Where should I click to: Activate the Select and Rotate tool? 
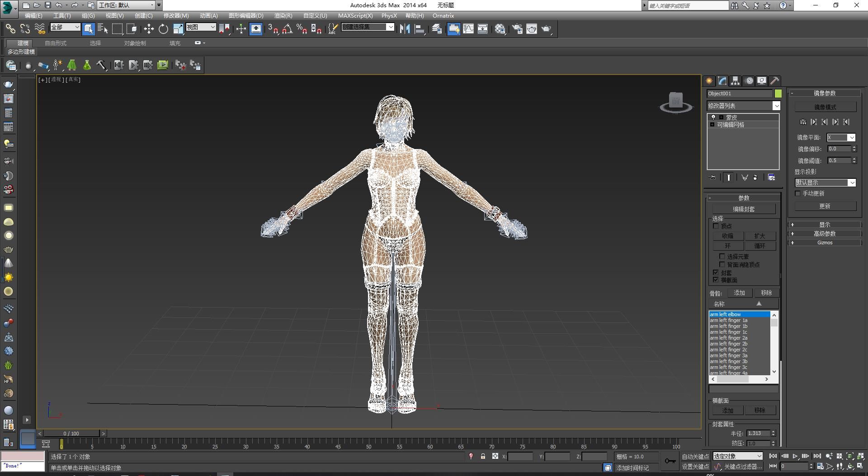[x=163, y=29]
